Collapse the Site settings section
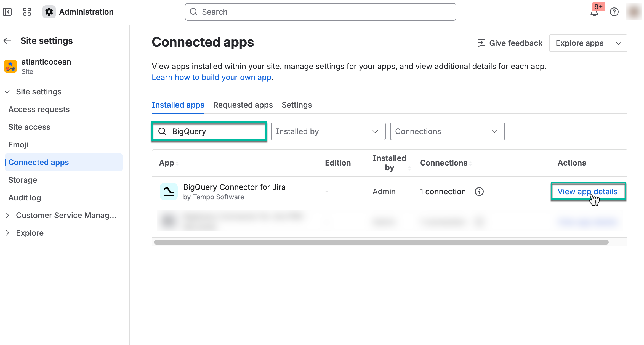Viewport: 644px width, 345px height. click(7, 92)
